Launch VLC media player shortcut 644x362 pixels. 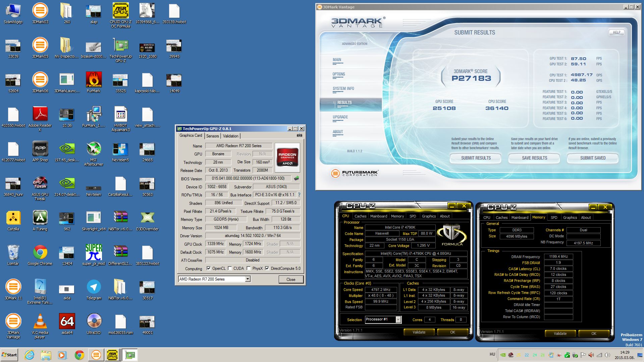(40, 326)
